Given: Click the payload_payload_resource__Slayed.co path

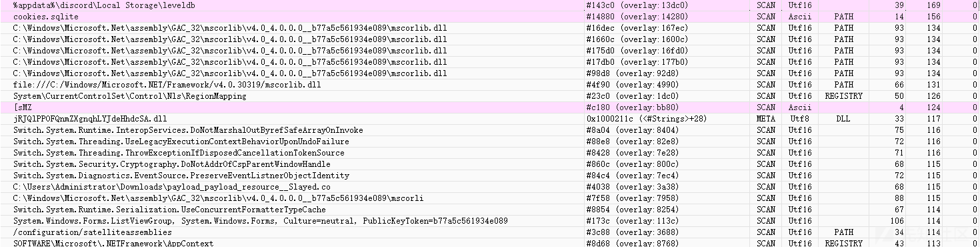Looking at the screenshot, I should (x=171, y=187).
